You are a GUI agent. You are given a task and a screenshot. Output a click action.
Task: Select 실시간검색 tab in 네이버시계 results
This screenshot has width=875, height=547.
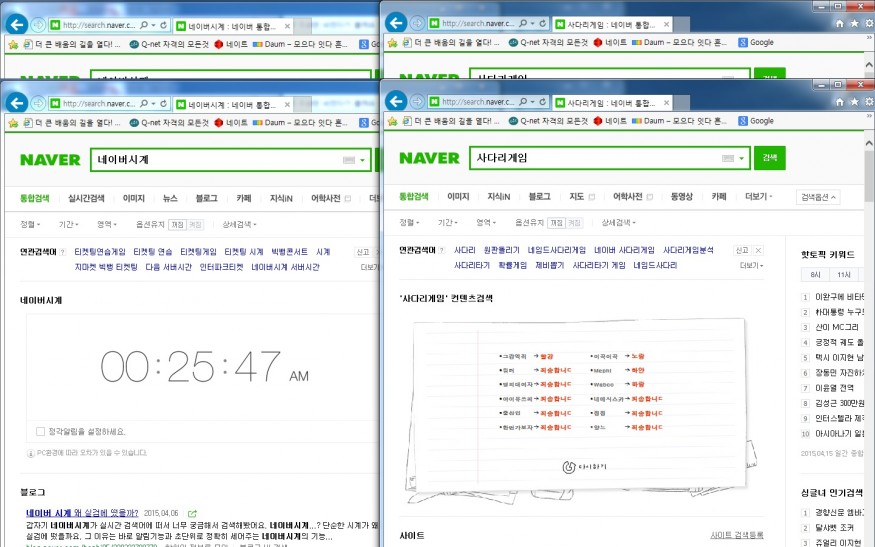[x=86, y=198]
